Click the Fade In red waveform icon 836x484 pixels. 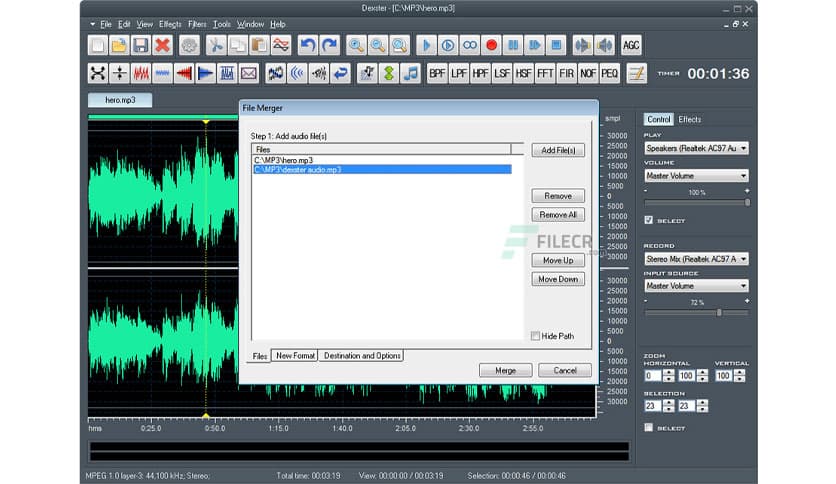[184, 74]
